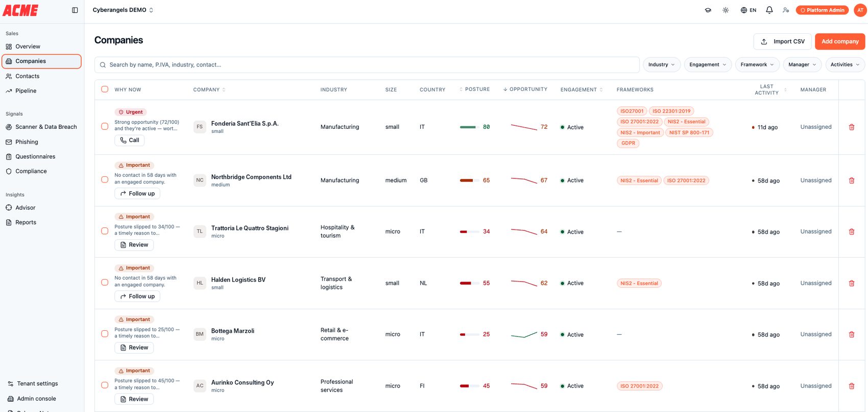Go to Overview in the sidebar

(41, 47)
